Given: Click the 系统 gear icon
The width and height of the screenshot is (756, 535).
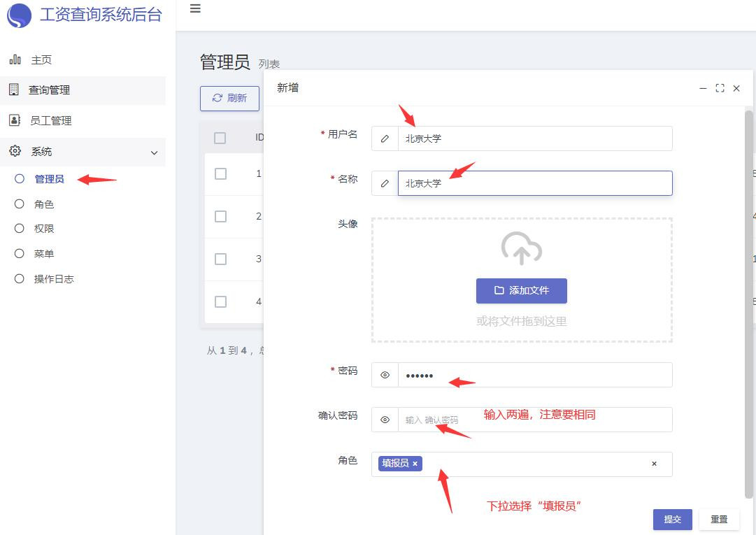Looking at the screenshot, I should (15, 151).
